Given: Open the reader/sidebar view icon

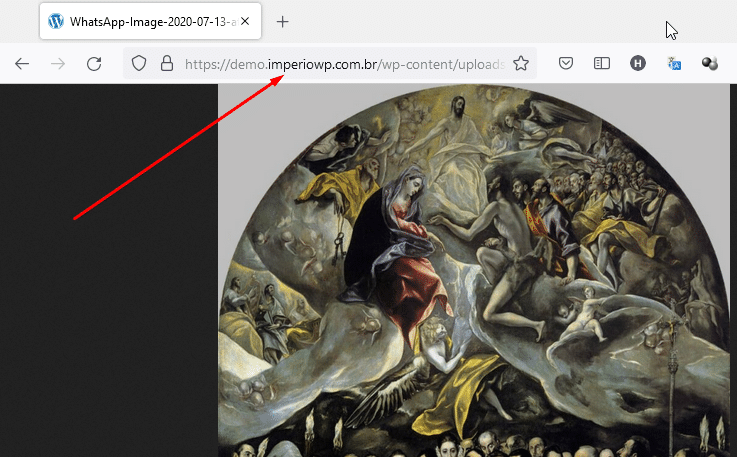Looking at the screenshot, I should (x=602, y=64).
